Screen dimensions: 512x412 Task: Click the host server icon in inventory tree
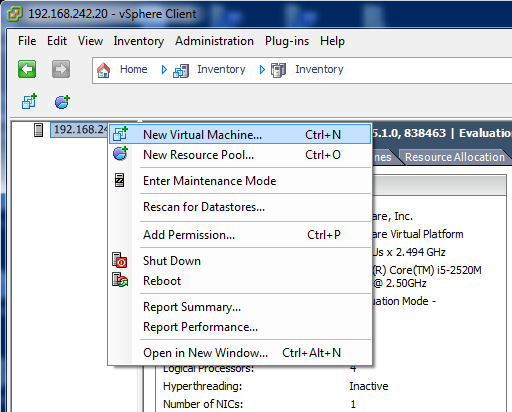pos(39,130)
